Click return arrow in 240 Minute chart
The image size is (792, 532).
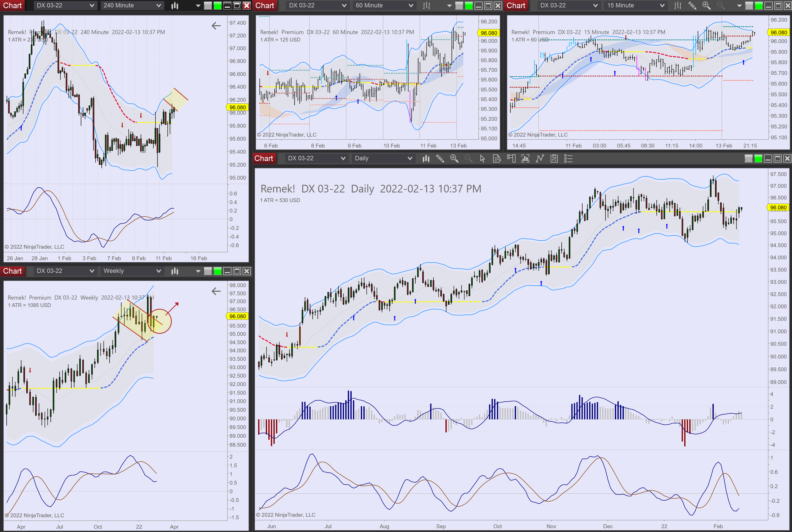coord(216,26)
